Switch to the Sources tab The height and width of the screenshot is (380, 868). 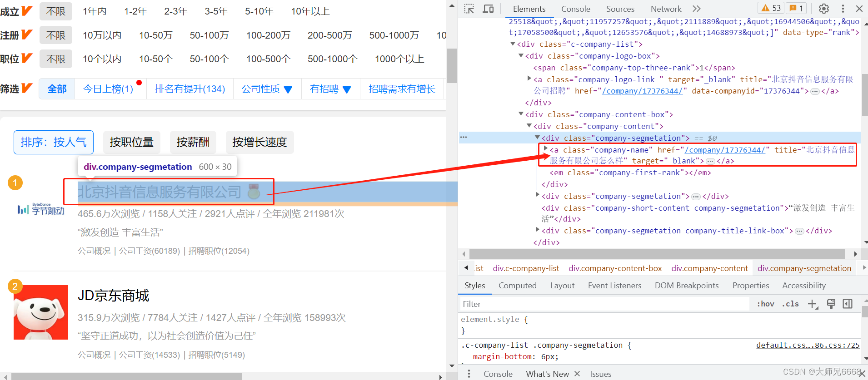point(620,9)
